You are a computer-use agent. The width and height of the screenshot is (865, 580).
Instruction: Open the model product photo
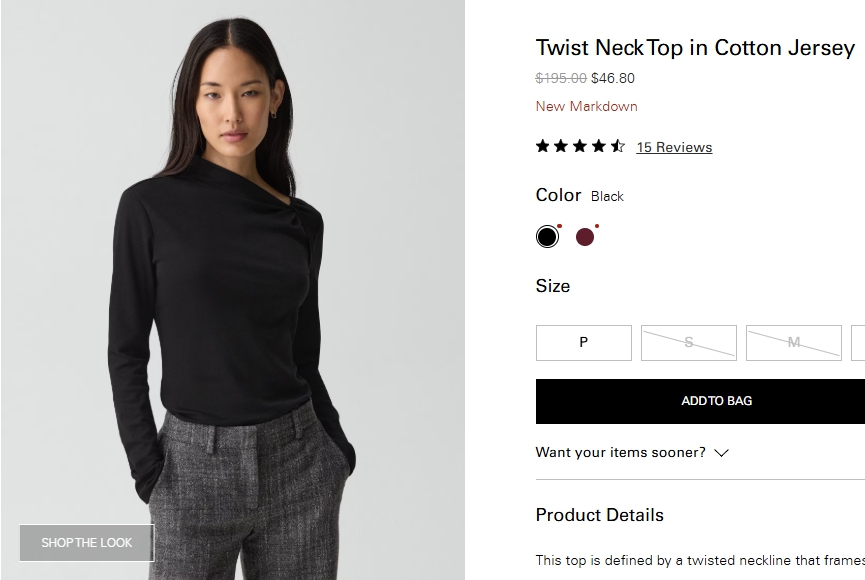232,290
